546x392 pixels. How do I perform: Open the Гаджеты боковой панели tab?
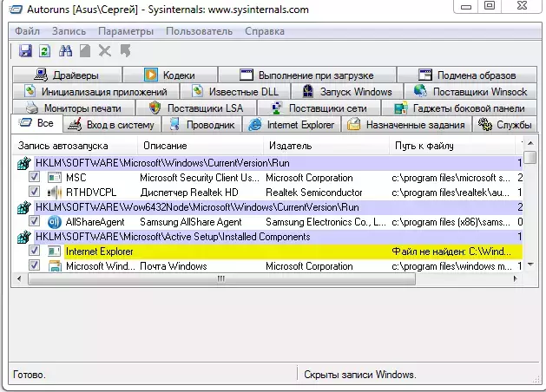tap(459, 108)
